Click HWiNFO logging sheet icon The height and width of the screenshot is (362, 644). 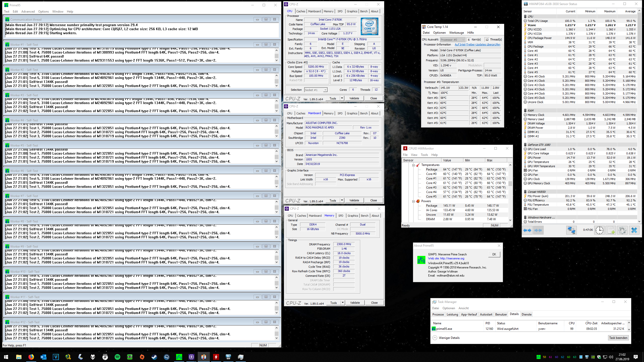point(611,230)
